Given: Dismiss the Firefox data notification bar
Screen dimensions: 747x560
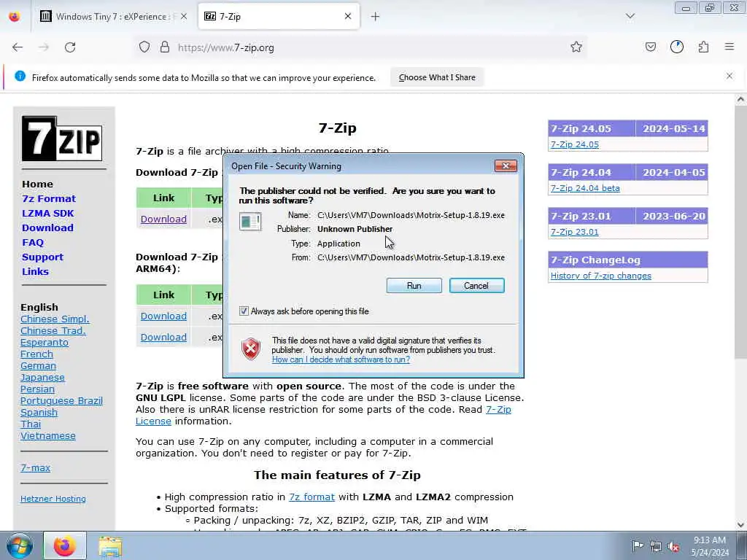Looking at the screenshot, I should [729, 76].
